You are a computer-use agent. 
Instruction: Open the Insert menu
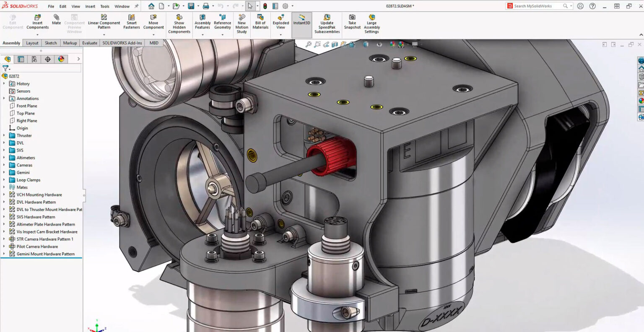[90, 6]
